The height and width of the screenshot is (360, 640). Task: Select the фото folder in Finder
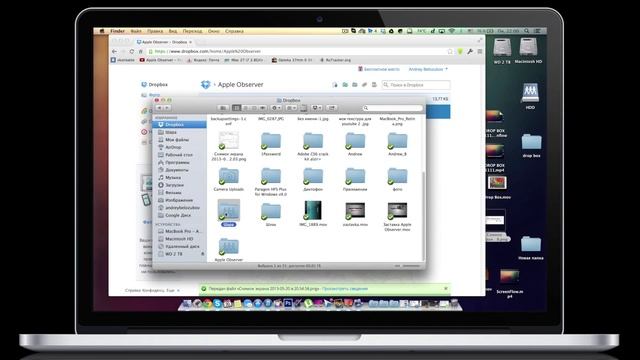tap(397, 176)
